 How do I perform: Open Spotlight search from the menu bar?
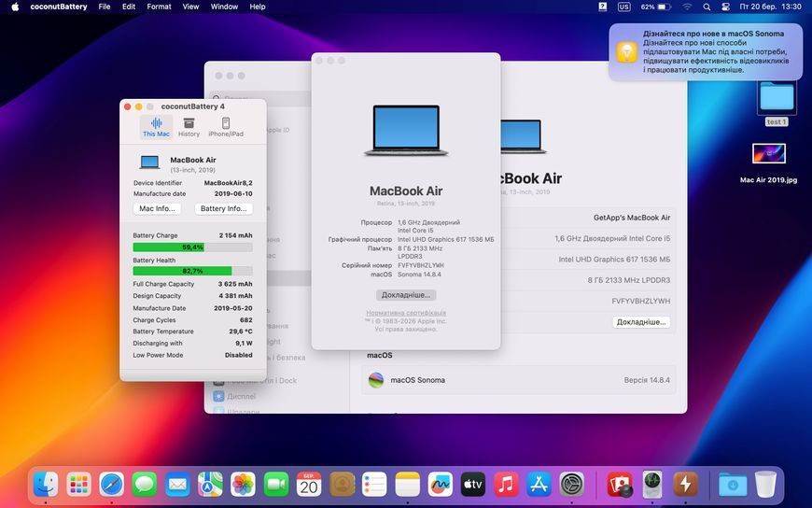tap(707, 7)
